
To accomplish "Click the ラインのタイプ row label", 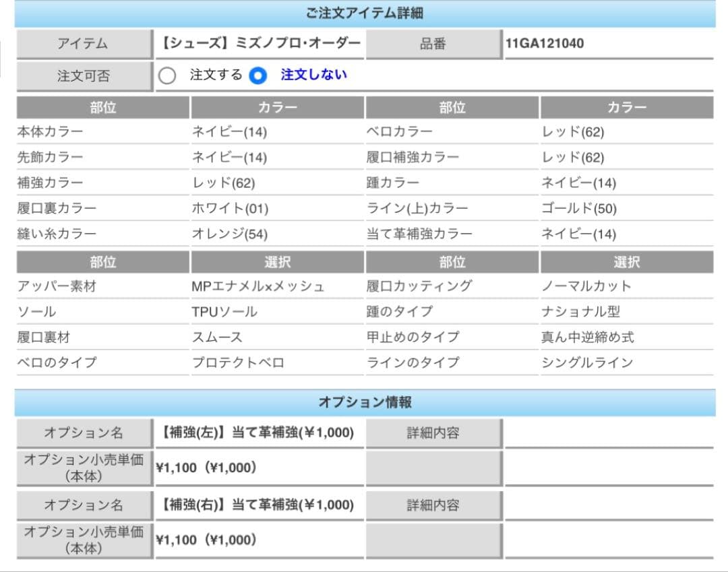I will click(x=413, y=362).
